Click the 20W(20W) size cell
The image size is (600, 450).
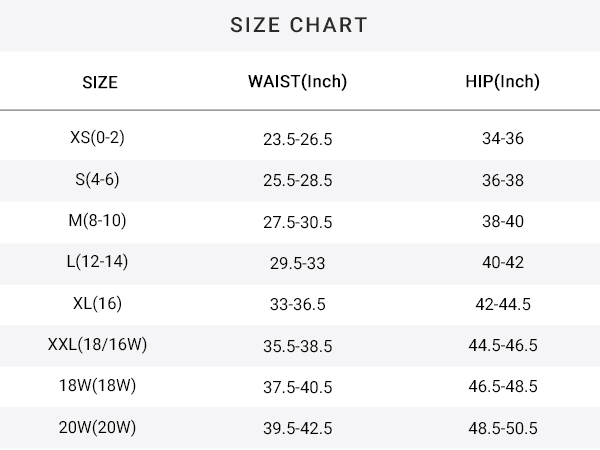click(x=97, y=427)
